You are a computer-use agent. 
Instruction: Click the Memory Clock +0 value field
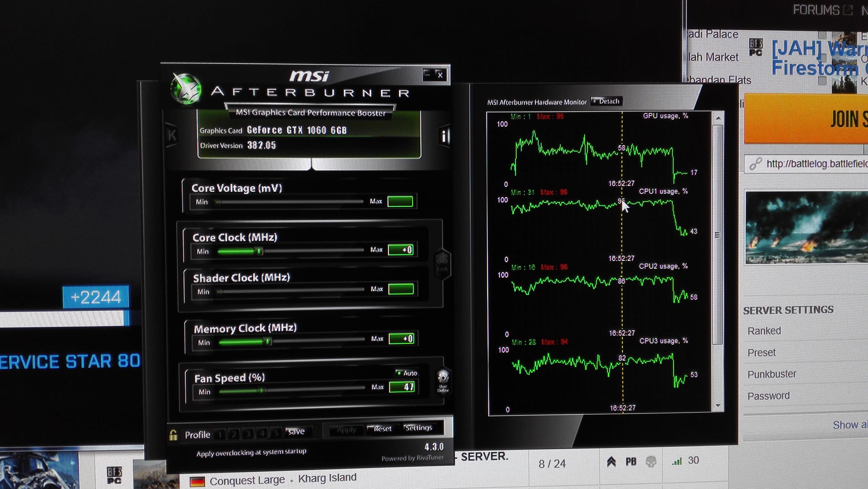point(402,338)
